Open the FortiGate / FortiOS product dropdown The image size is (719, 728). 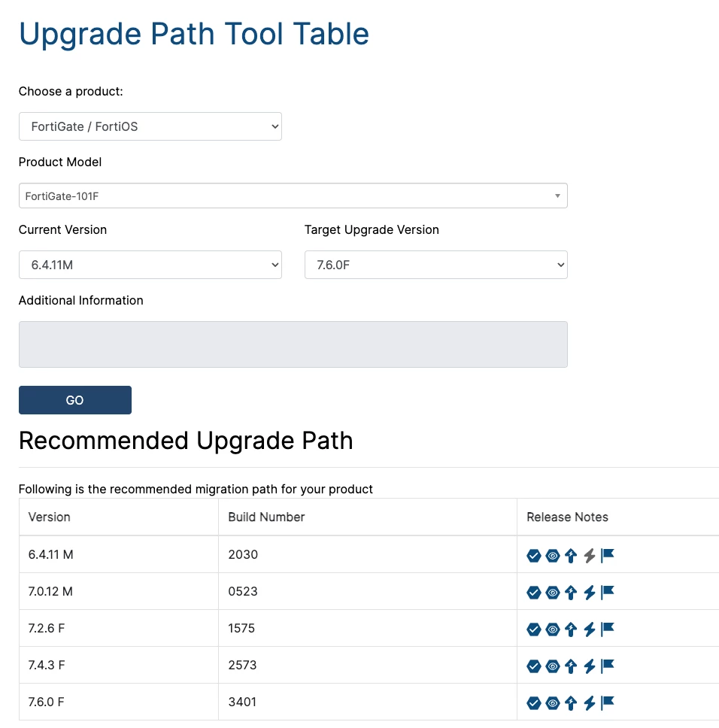click(x=150, y=126)
